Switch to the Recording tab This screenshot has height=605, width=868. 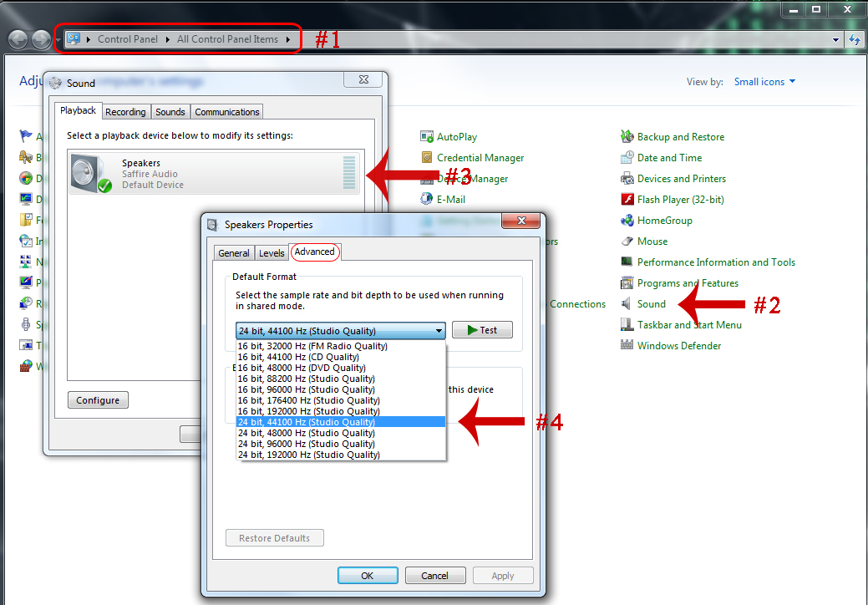tap(125, 112)
